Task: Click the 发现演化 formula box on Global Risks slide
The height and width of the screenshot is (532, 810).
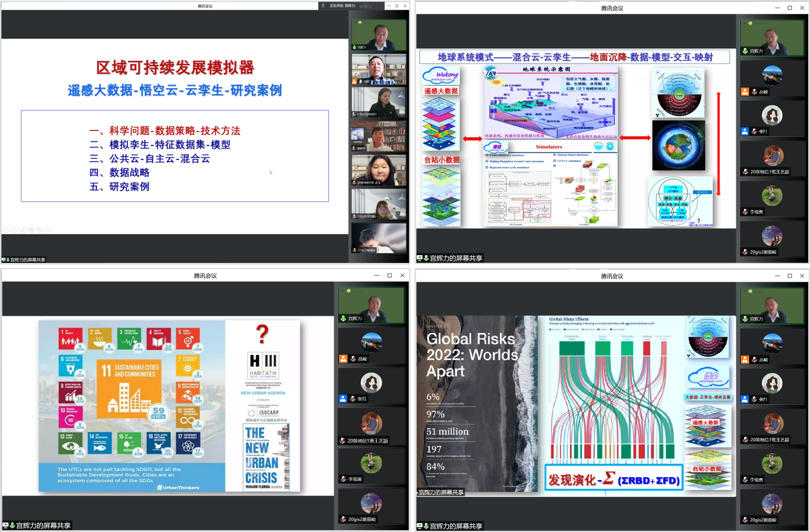Action: pos(614,479)
